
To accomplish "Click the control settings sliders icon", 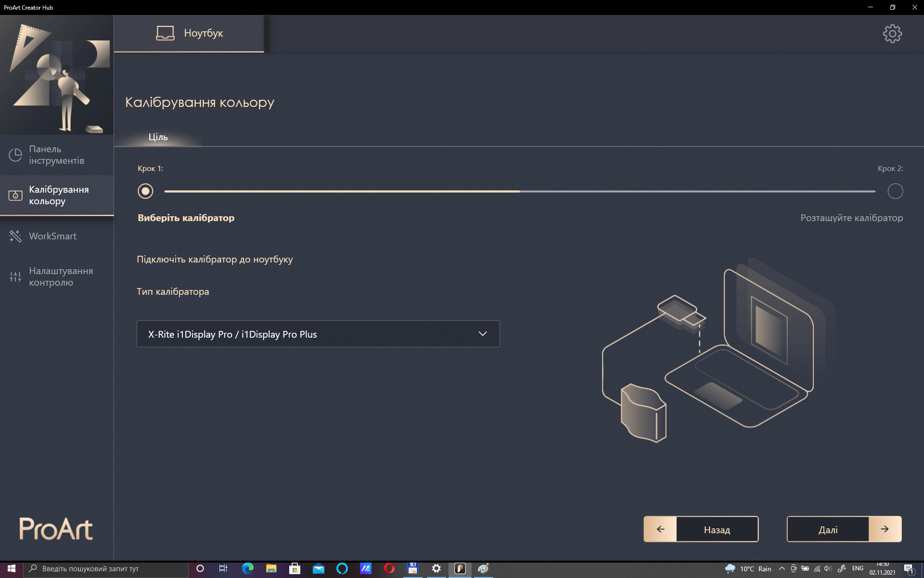I will pos(15,276).
